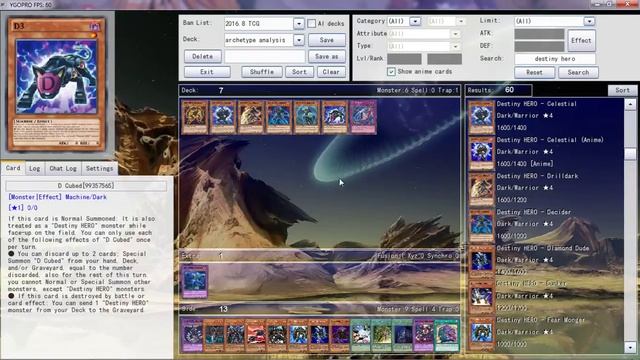Select the fusion card in the Extra deck
The image size is (640, 360).
[x=195, y=282]
